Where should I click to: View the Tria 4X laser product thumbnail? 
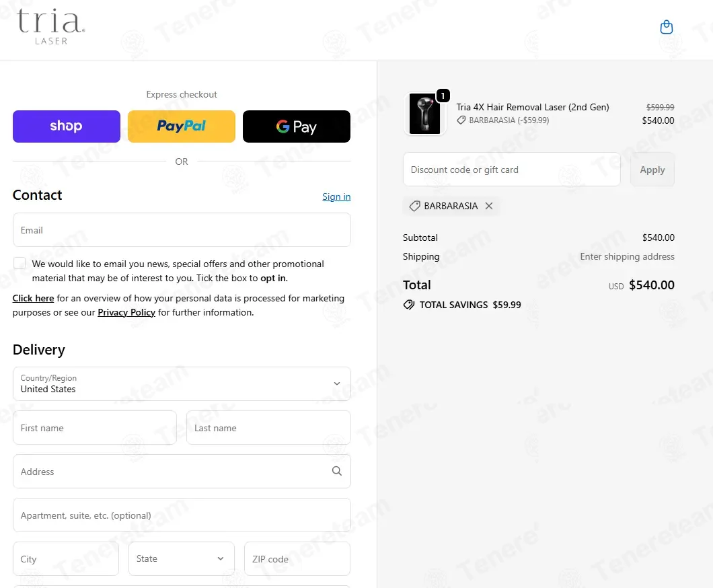(x=424, y=114)
